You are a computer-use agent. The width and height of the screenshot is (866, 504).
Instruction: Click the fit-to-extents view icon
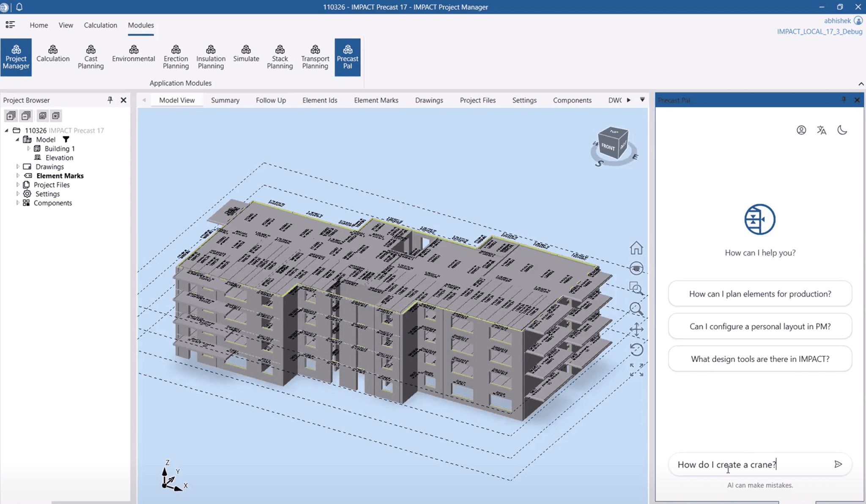636,370
